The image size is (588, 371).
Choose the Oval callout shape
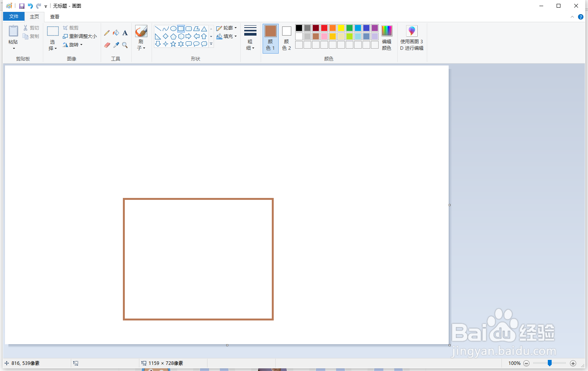(x=196, y=44)
